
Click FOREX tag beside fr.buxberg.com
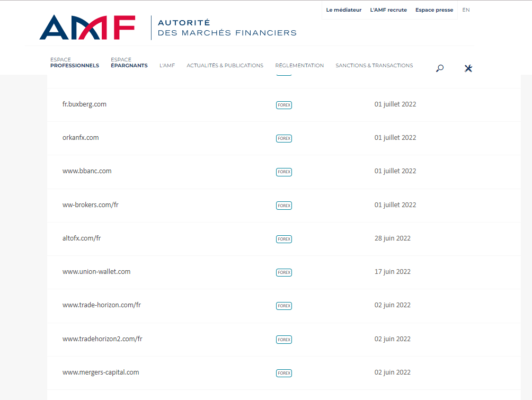283,105
